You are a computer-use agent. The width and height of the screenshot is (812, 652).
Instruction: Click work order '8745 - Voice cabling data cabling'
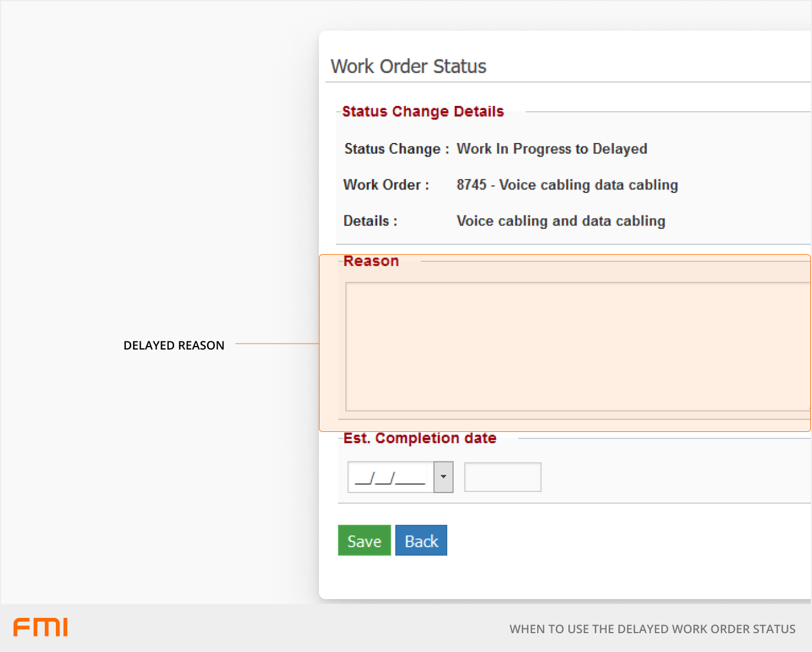coord(567,185)
